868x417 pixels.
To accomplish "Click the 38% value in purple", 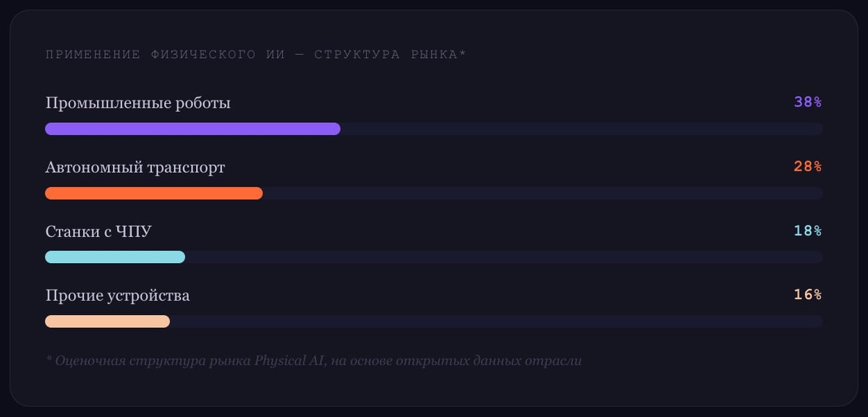I will (x=807, y=102).
